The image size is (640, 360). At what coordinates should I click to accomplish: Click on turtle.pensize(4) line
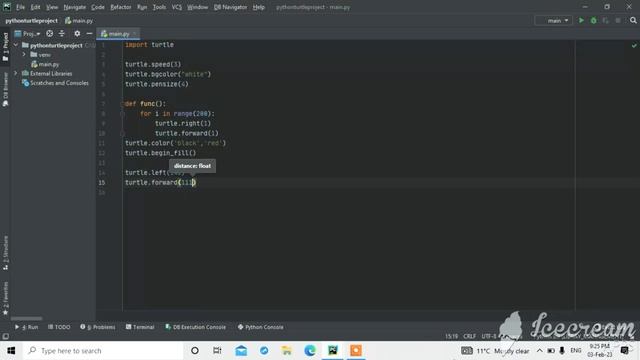click(157, 84)
